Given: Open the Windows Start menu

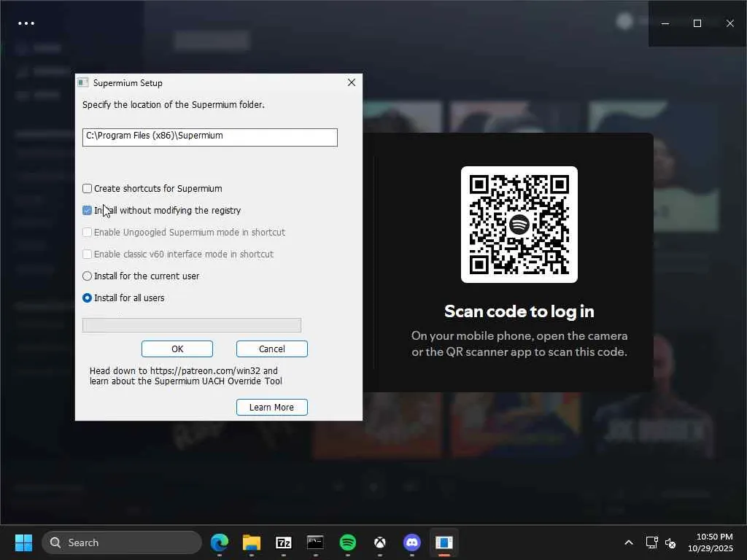Looking at the screenshot, I should click(x=23, y=542).
